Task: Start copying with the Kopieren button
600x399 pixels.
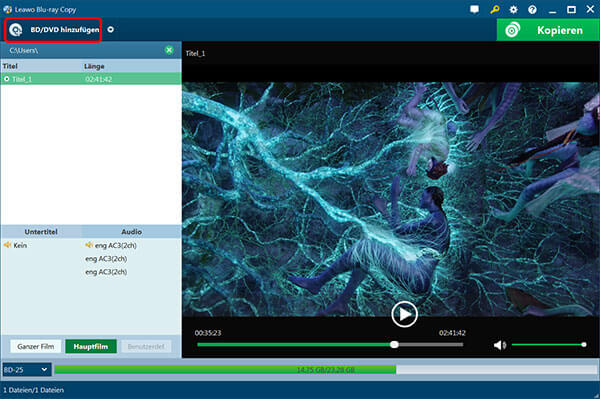Action: click(x=548, y=30)
